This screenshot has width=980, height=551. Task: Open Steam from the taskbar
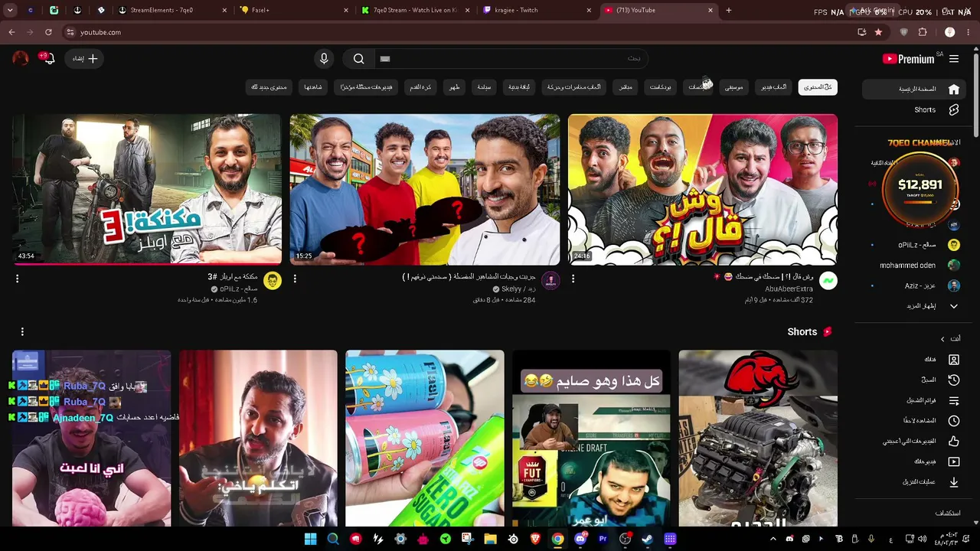648,539
